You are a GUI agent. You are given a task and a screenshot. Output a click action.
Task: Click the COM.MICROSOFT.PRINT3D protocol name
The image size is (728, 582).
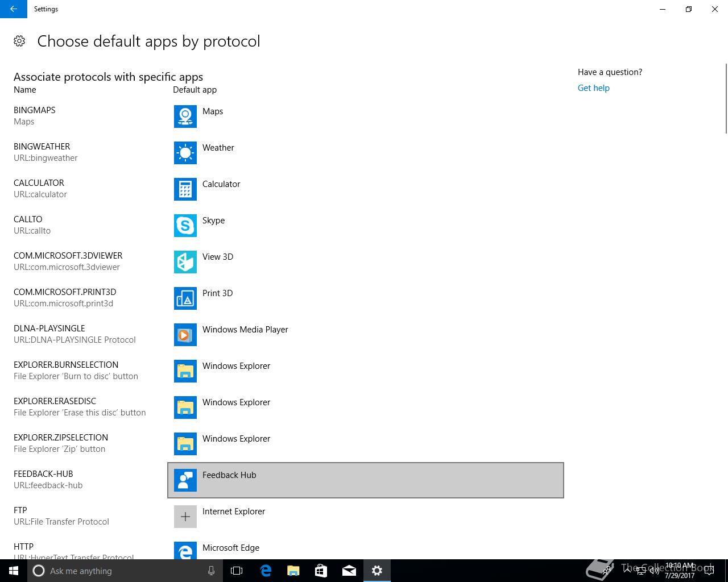coord(65,292)
